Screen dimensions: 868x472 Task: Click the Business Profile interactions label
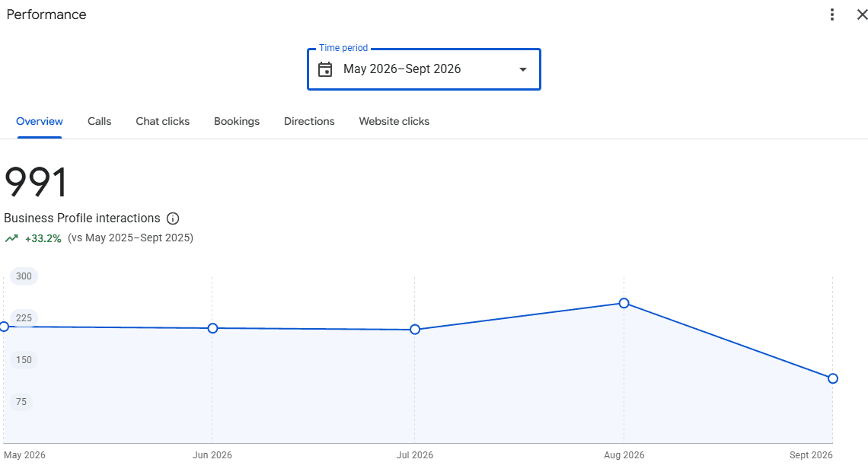pyautogui.click(x=82, y=218)
